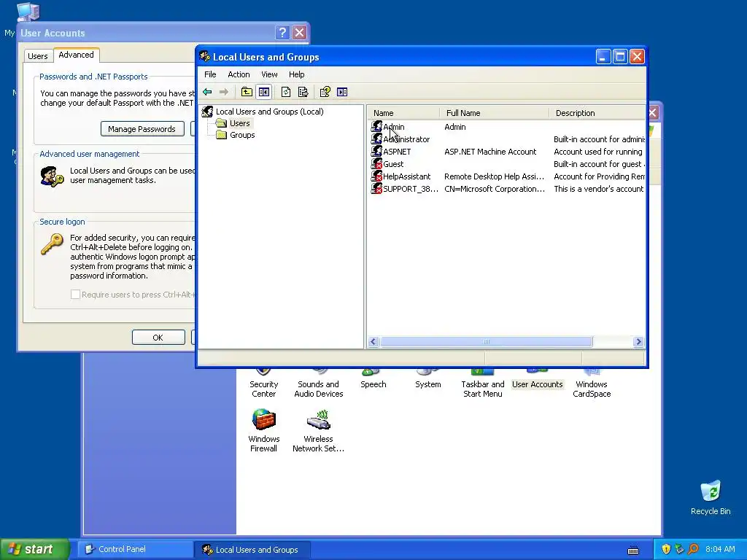Click the system tray clock showing 8:04 AM
Screen dimensions: 747x560
click(x=720, y=549)
